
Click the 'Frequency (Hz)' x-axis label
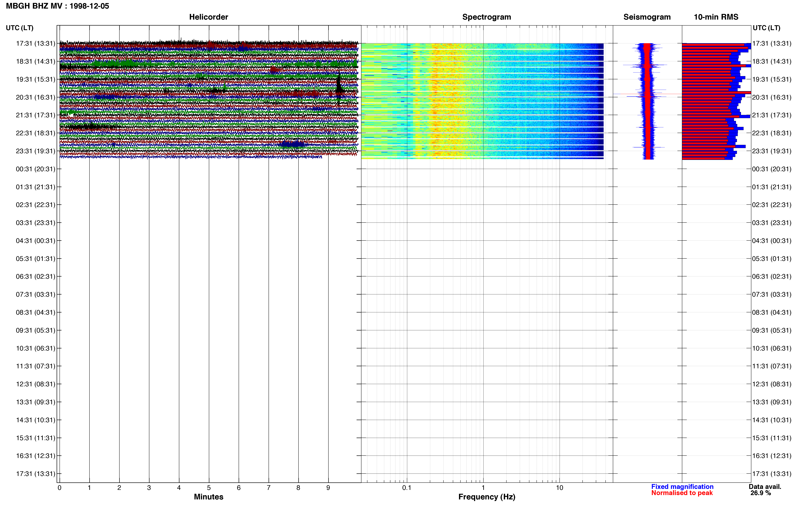click(x=487, y=497)
